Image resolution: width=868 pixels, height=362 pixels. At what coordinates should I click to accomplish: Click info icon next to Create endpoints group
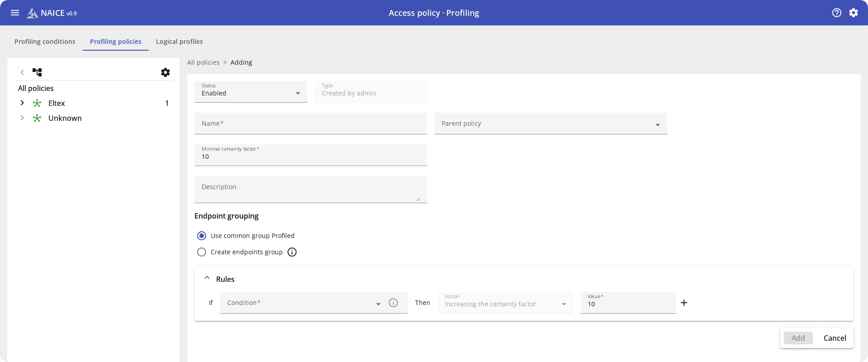pos(292,252)
